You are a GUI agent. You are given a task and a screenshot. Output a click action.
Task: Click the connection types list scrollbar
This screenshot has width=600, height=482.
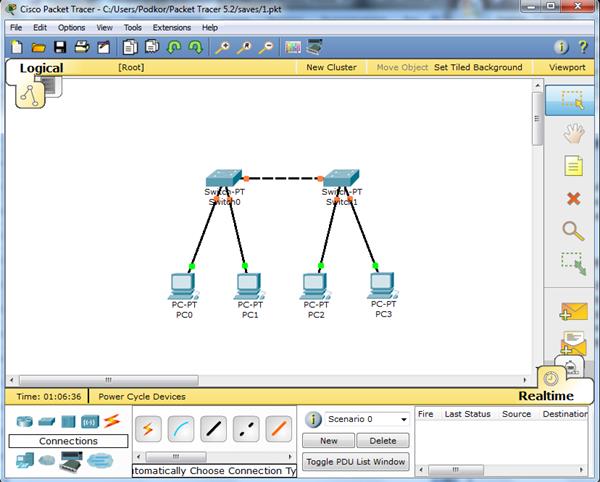click(176, 457)
